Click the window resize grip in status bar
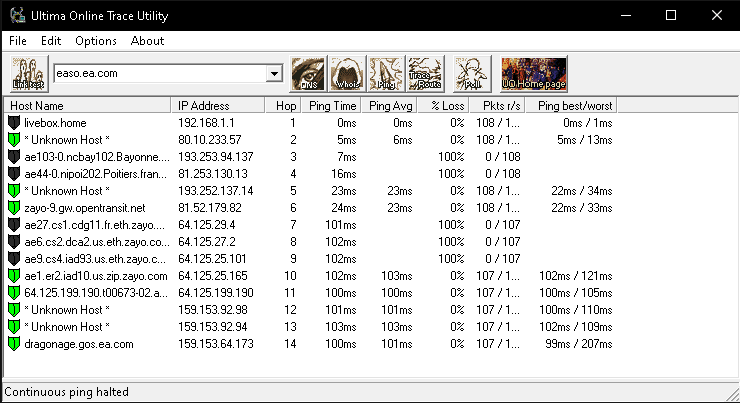The height and width of the screenshot is (403, 740). [x=733, y=395]
